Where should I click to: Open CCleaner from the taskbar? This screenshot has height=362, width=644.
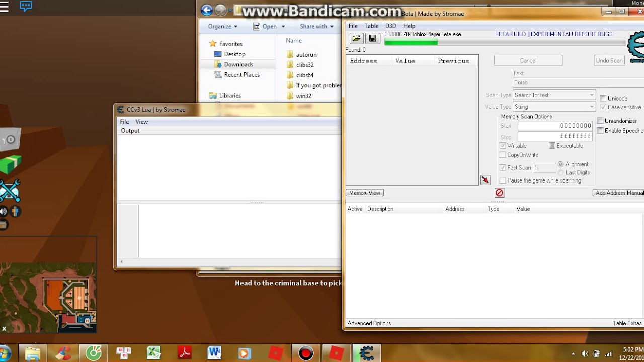[x=63, y=353]
